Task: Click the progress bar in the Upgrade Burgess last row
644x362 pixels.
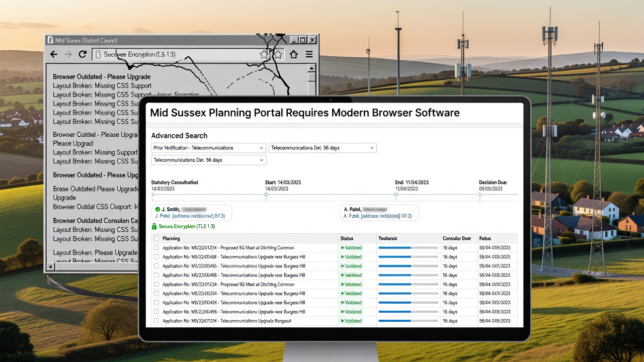Action: pyautogui.click(x=408, y=321)
